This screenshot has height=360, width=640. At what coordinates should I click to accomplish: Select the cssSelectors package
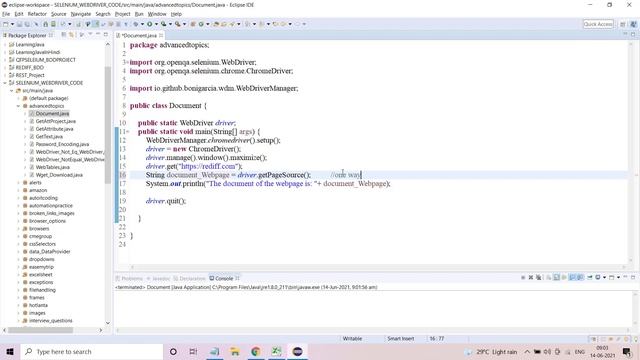(42, 244)
